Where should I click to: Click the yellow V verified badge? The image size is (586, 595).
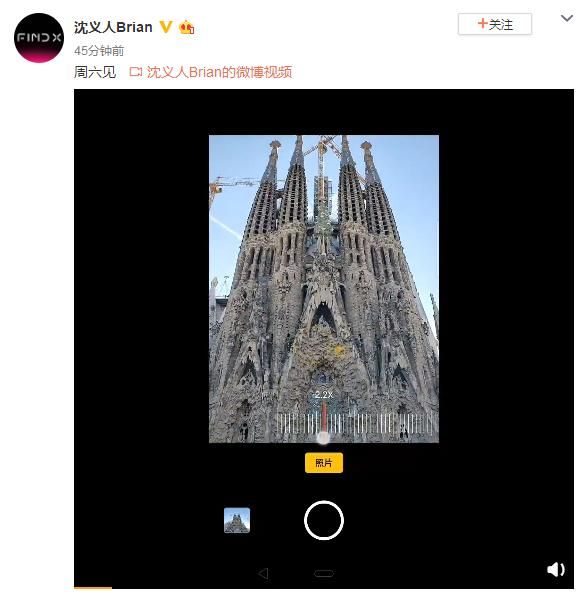coord(165,27)
